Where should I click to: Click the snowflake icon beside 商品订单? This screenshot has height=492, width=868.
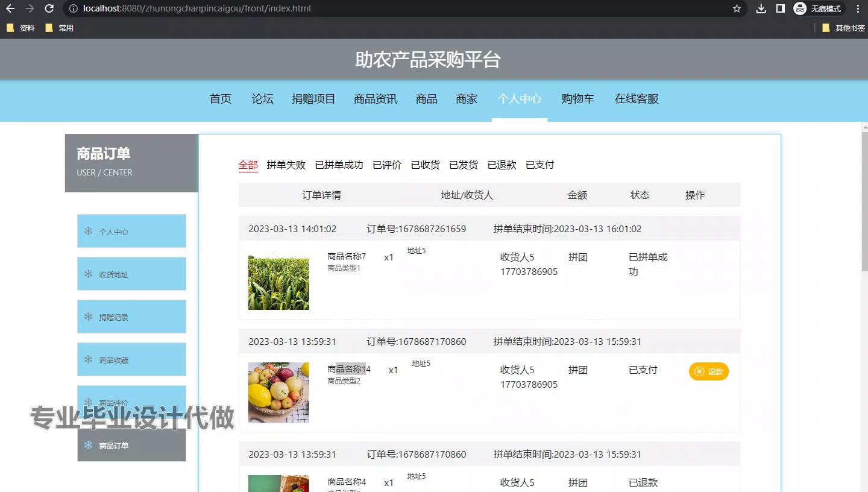[88, 445]
